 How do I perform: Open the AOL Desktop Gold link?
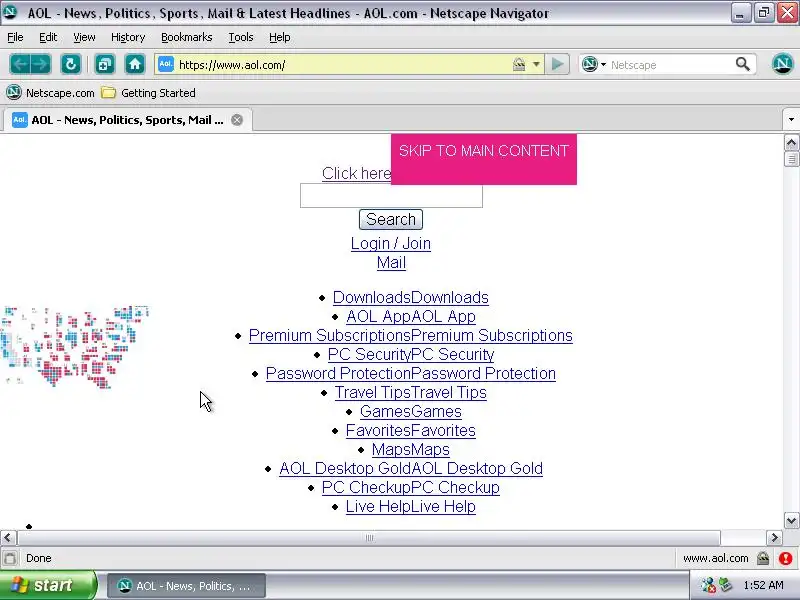tap(411, 468)
